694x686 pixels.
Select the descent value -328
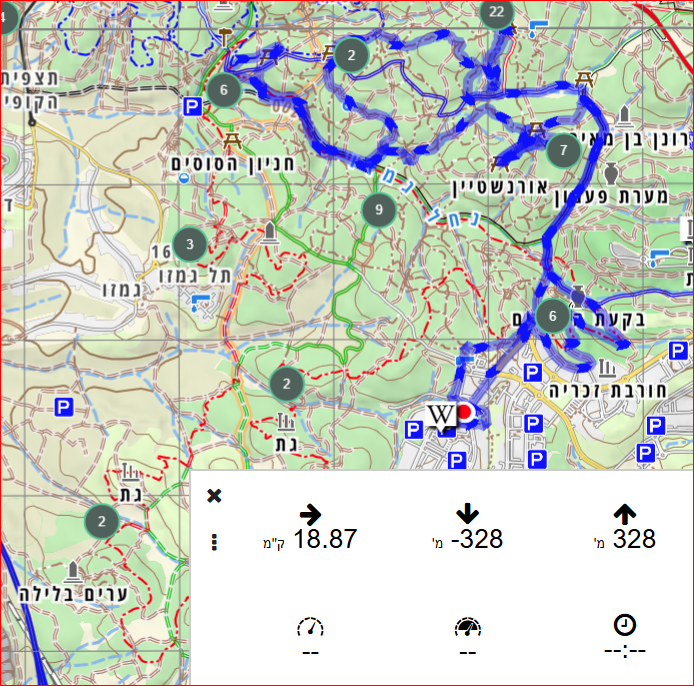click(x=476, y=540)
